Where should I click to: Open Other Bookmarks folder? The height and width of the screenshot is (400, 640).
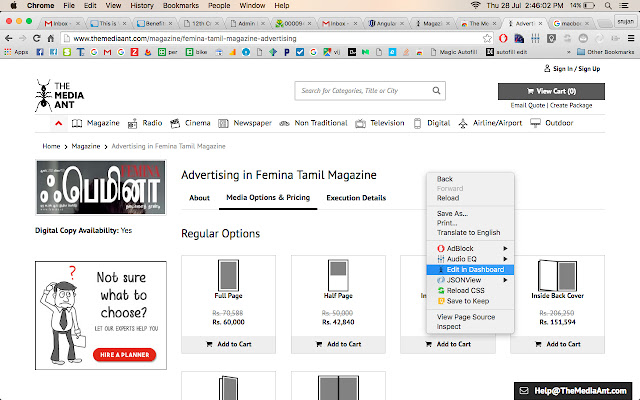[x=605, y=52]
